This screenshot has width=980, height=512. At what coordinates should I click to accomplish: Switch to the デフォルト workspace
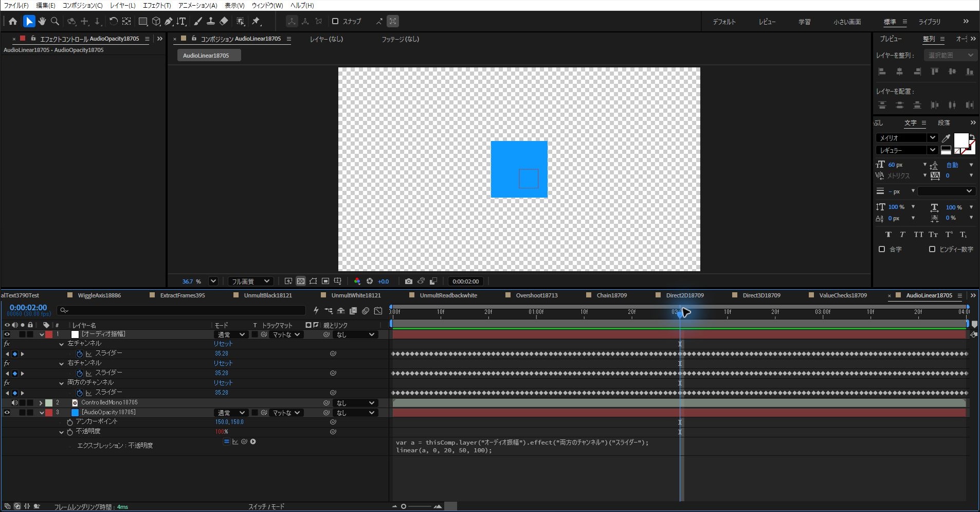point(724,22)
